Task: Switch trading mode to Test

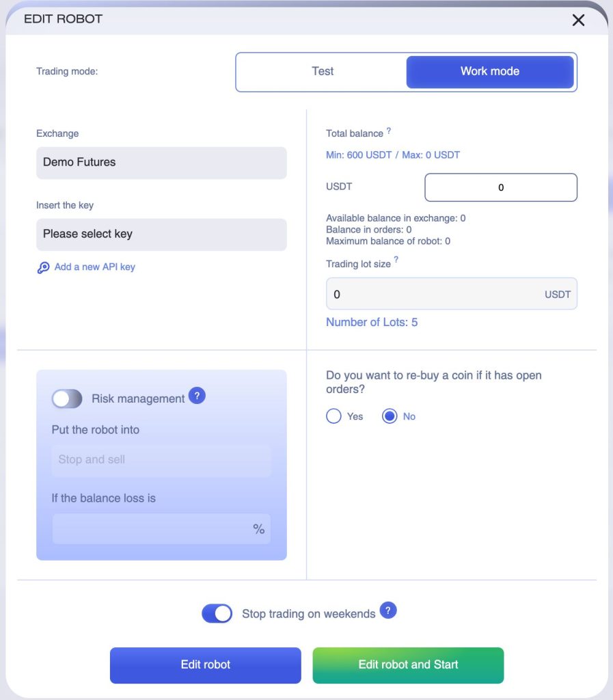Action: tap(323, 71)
